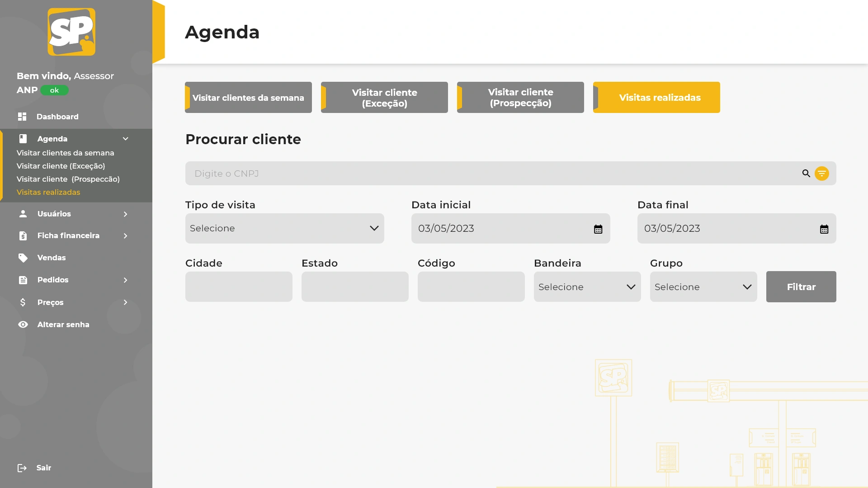Open the Tipo de visita dropdown
This screenshot has width=868, height=488.
point(284,228)
